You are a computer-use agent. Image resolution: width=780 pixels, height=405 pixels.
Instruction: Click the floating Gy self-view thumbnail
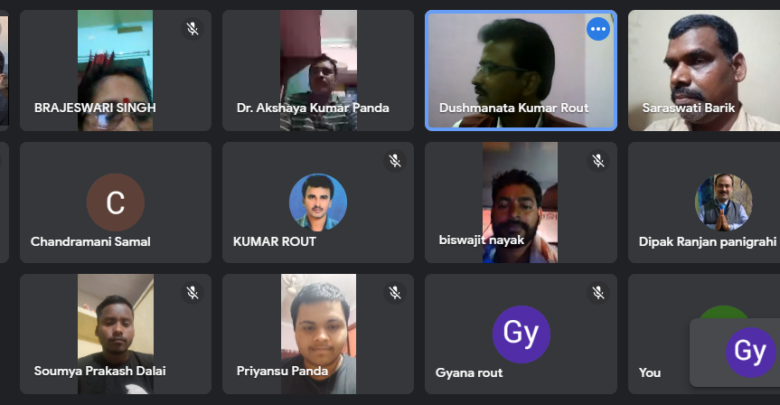click(735, 352)
